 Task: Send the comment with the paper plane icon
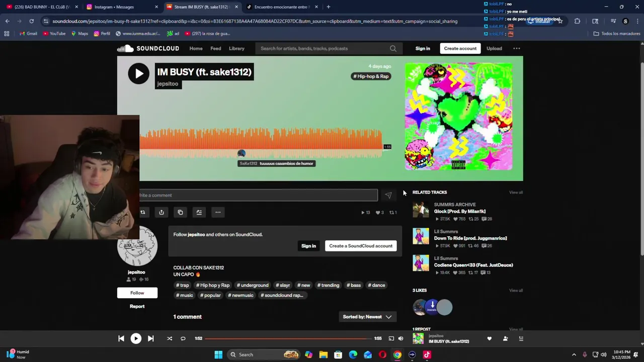[x=388, y=195]
